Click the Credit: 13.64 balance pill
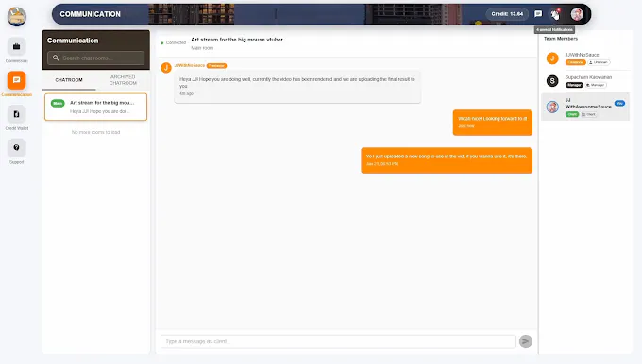Image resolution: width=642 pixels, height=364 pixels. (x=507, y=14)
